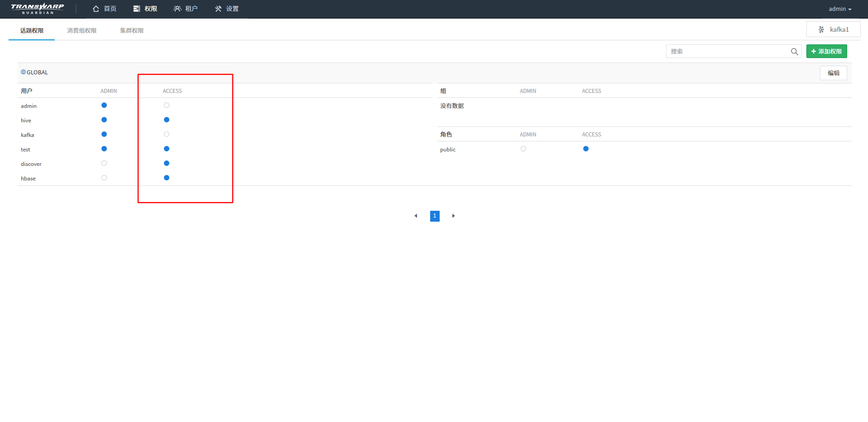The width and height of the screenshot is (868, 422).
Task: Click the green 添加权限 button
Action: click(x=826, y=51)
